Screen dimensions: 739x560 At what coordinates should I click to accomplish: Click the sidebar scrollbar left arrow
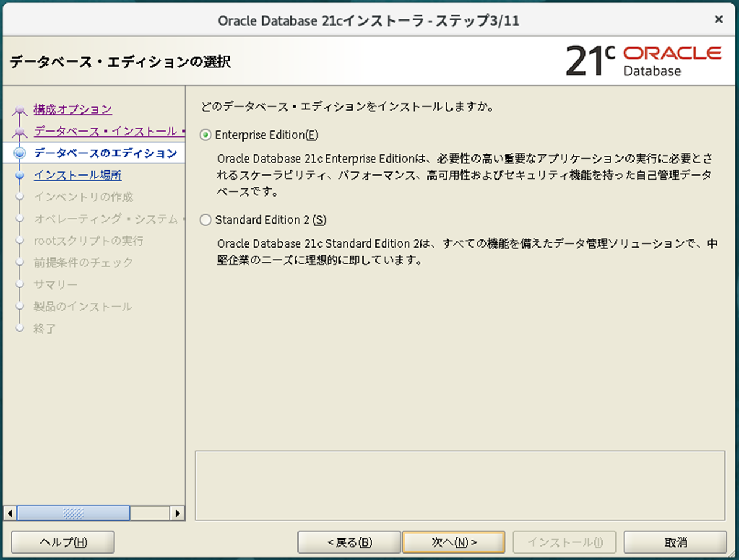pos(10,513)
